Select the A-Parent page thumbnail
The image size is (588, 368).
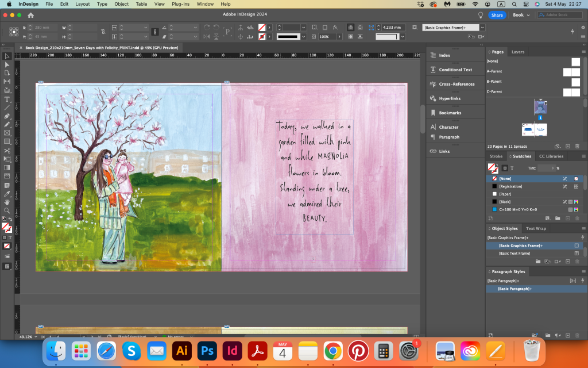click(x=571, y=72)
